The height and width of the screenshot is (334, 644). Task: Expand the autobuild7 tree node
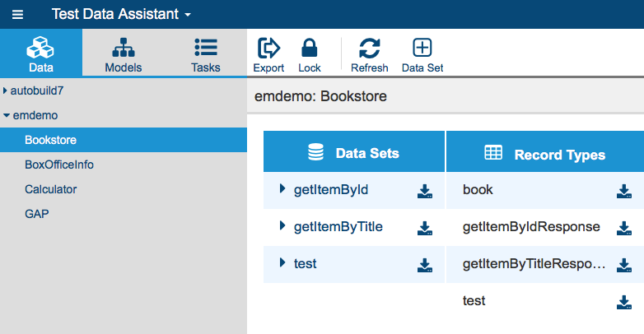pyautogui.click(x=5, y=90)
